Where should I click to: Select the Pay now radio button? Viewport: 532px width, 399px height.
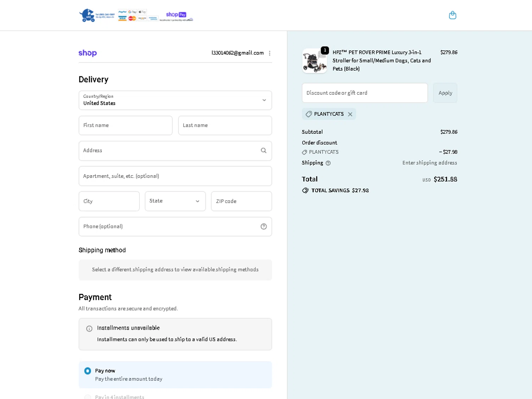pos(88,371)
